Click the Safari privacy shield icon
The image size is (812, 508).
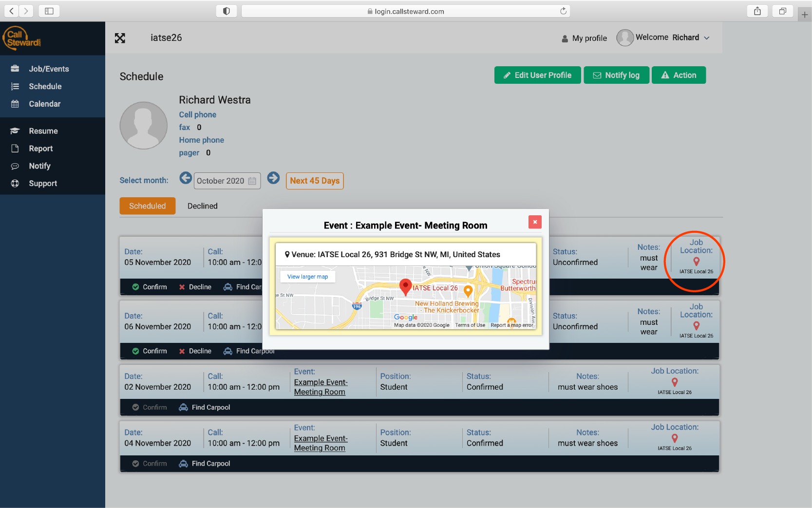coord(226,11)
